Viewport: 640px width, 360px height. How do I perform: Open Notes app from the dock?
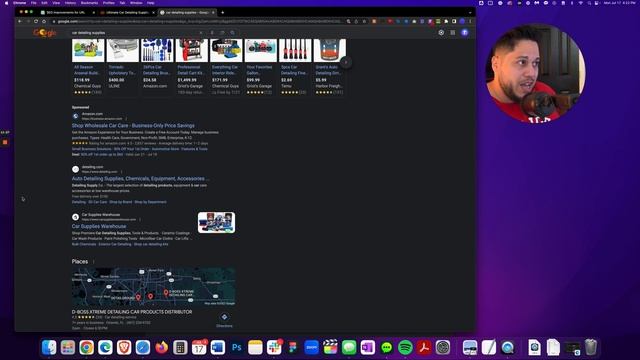coord(255,347)
